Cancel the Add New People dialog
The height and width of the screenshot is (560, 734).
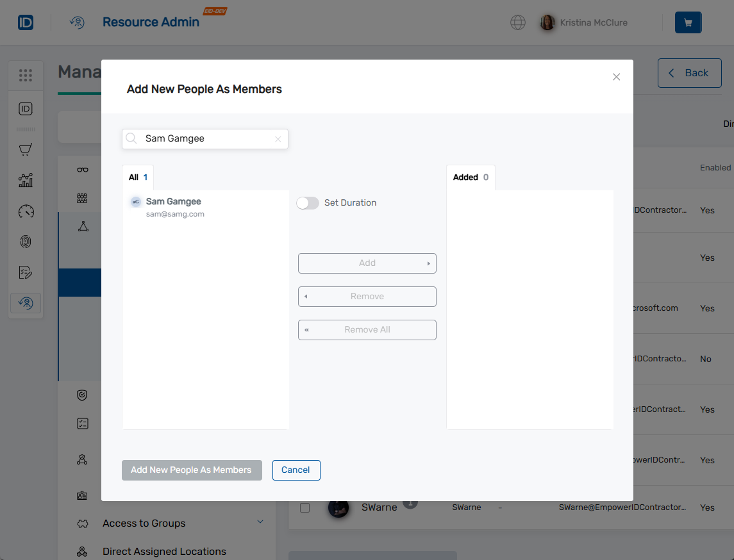[296, 470]
